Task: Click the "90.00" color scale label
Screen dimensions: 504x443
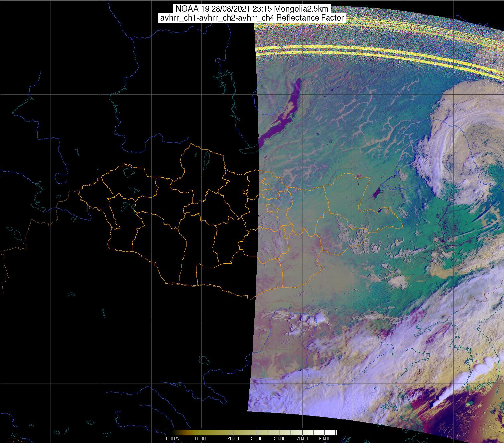Action: (x=324, y=439)
